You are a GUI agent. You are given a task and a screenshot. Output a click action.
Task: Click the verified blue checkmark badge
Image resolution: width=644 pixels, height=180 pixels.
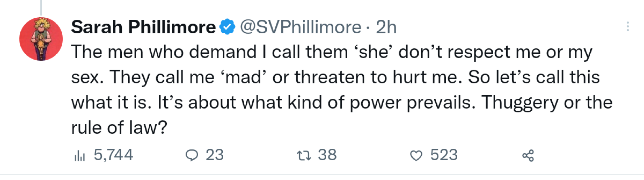tap(227, 27)
